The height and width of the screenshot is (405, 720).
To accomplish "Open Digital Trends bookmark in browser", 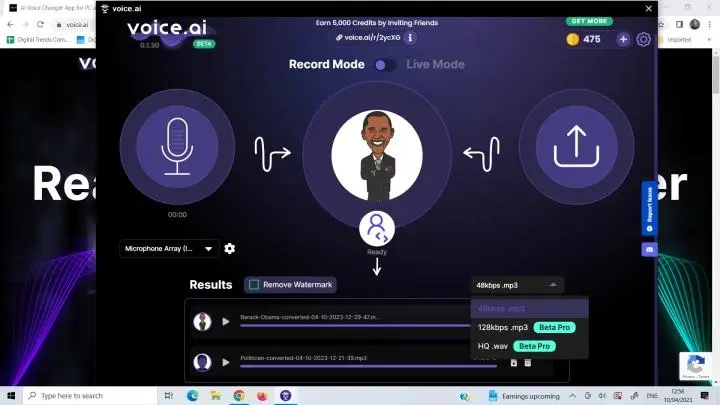I will point(39,40).
